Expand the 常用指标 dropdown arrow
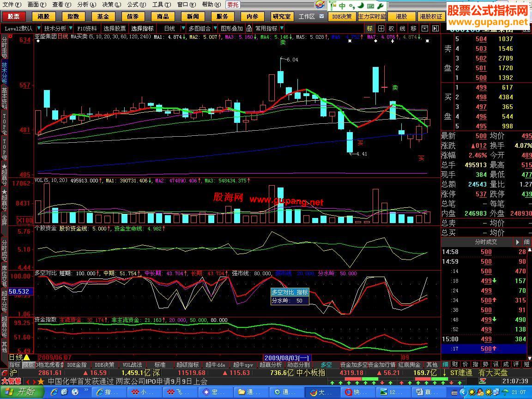532x399 pixels. (282, 29)
